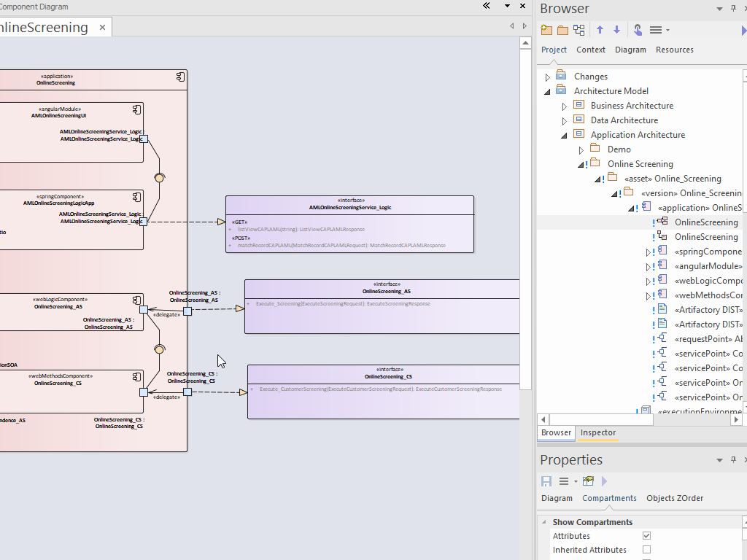Expand Business Architecture node

click(565, 106)
